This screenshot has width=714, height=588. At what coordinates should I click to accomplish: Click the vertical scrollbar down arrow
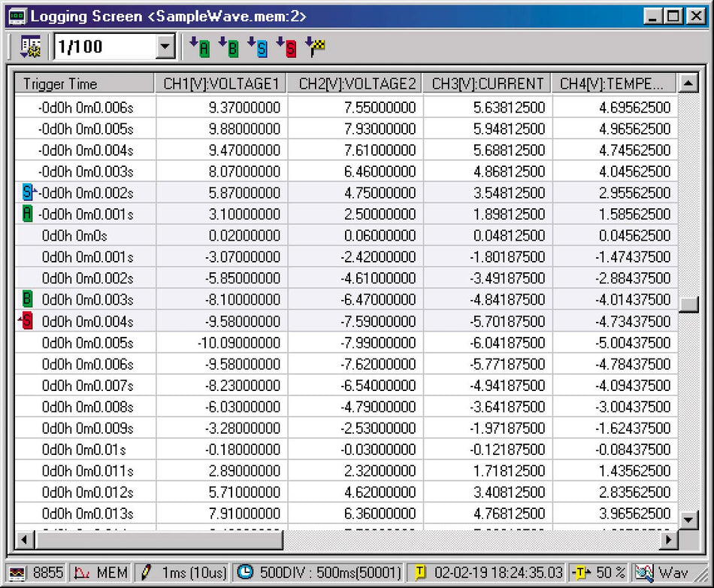688,520
